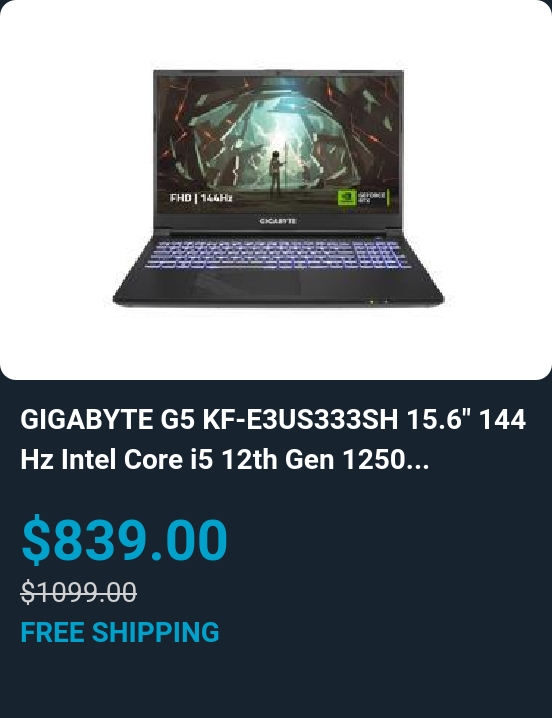552x718 pixels.
Task: Click the $839.00 sale price
Action: (125, 538)
